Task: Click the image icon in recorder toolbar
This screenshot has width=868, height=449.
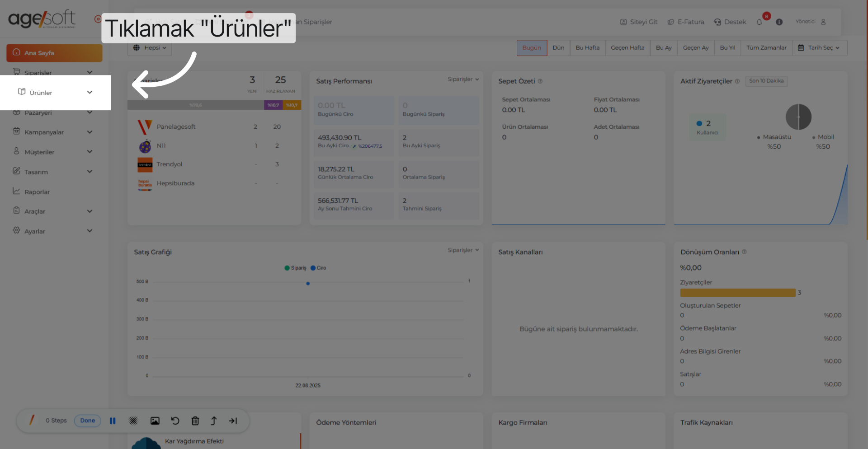Action: pos(155,421)
